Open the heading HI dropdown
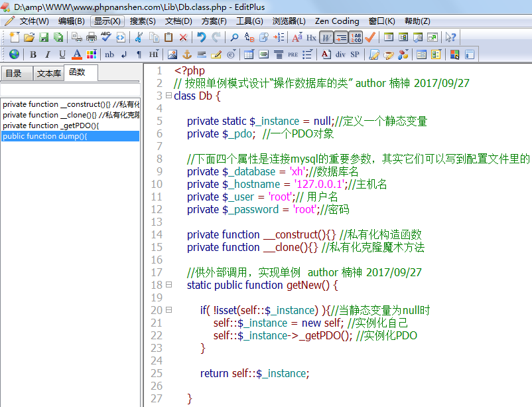 pos(153,54)
